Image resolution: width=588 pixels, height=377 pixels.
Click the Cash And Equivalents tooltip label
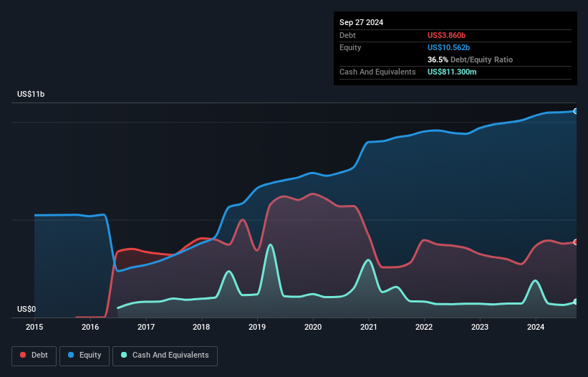pyautogui.click(x=377, y=72)
